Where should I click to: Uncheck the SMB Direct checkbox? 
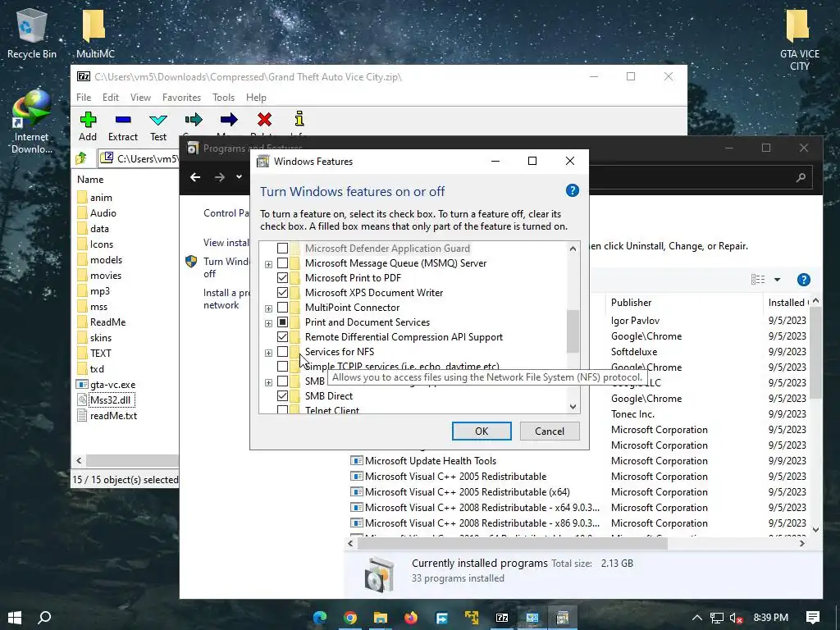pyautogui.click(x=282, y=396)
